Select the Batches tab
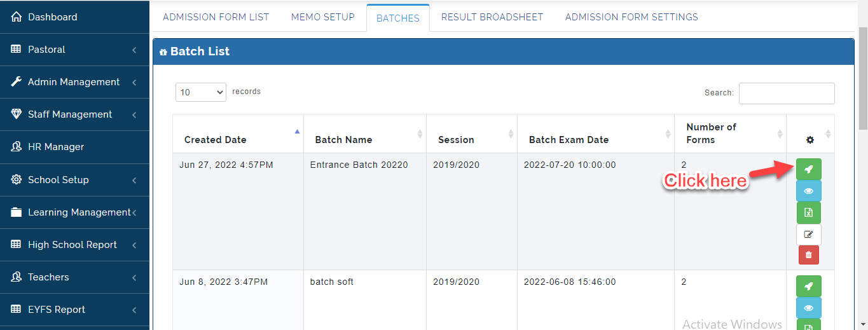Screen dimensions: 868x330 click(398, 18)
